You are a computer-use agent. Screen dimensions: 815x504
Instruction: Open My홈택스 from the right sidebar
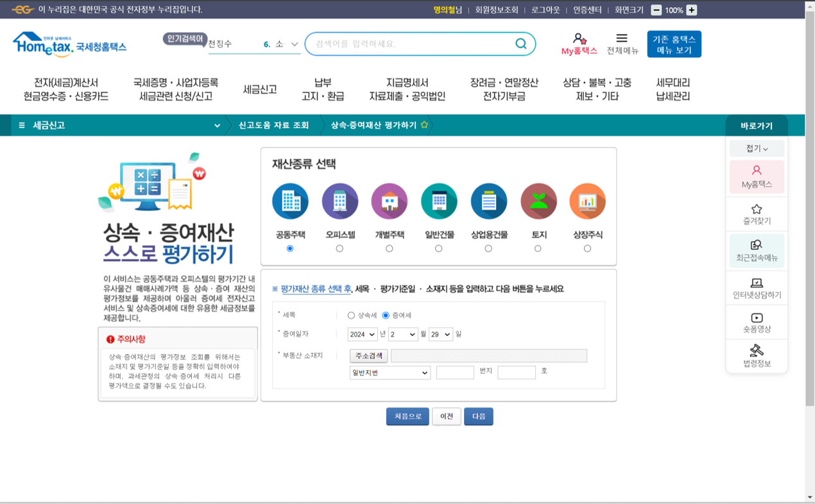coord(757,178)
